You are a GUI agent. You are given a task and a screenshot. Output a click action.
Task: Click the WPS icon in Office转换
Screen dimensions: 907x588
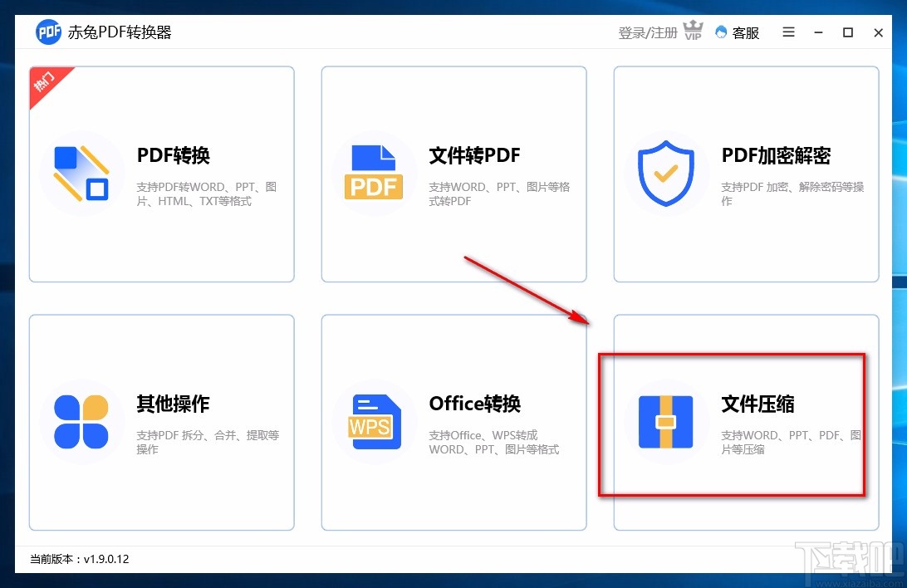pos(374,422)
